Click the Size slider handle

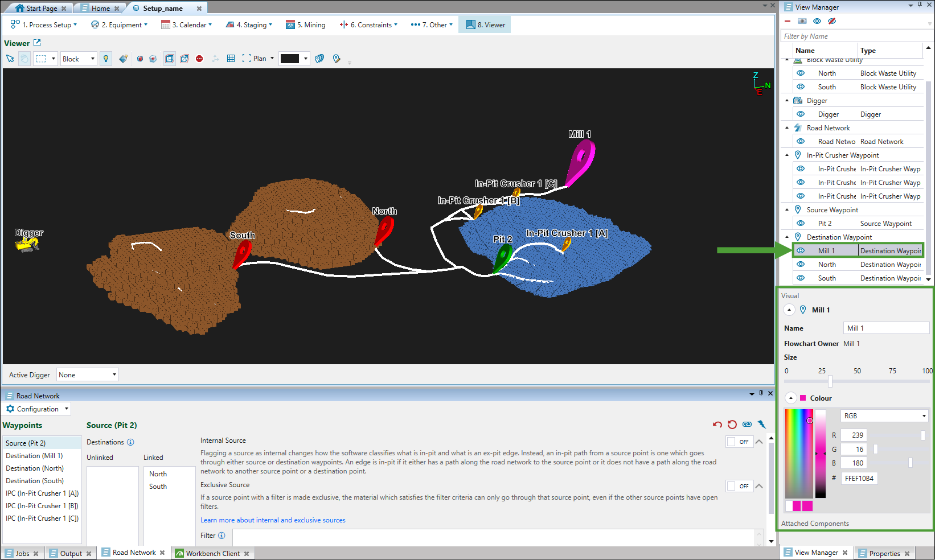(x=830, y=381)
